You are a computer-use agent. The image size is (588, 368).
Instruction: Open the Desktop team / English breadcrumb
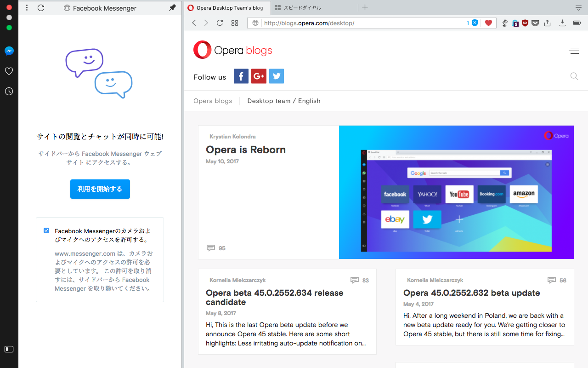(284, 101)
